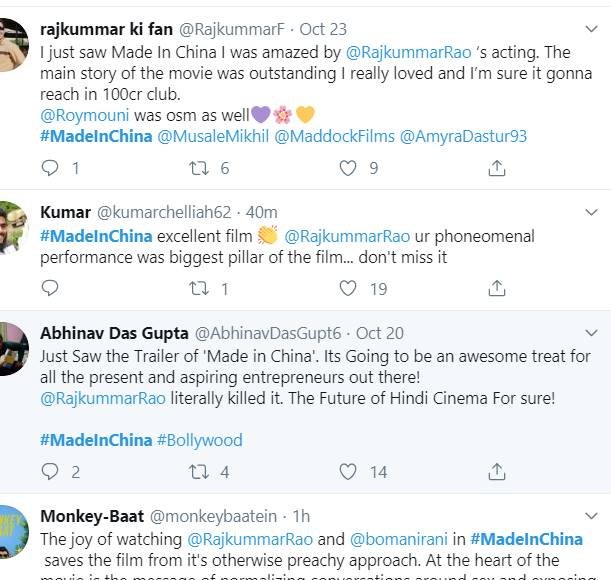
Task: Click Kumar's profile avatar
Action: pos(10,227)
